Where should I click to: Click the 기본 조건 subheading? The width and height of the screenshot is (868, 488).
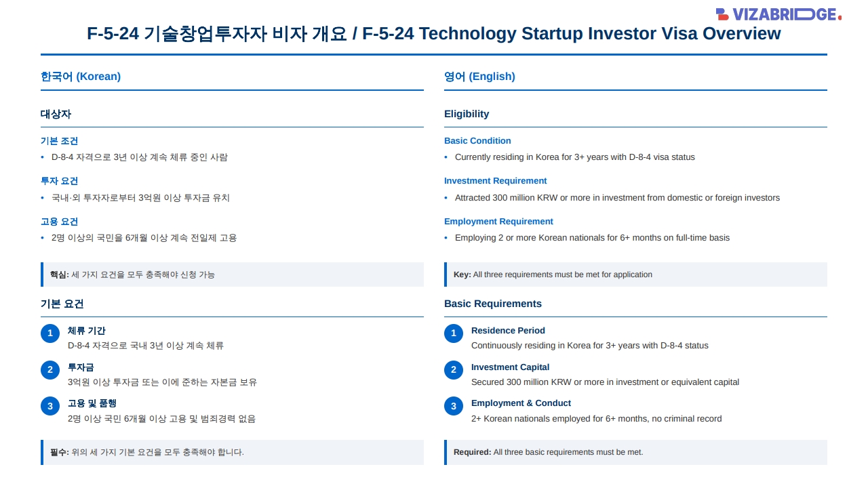(x=60, y=141)
